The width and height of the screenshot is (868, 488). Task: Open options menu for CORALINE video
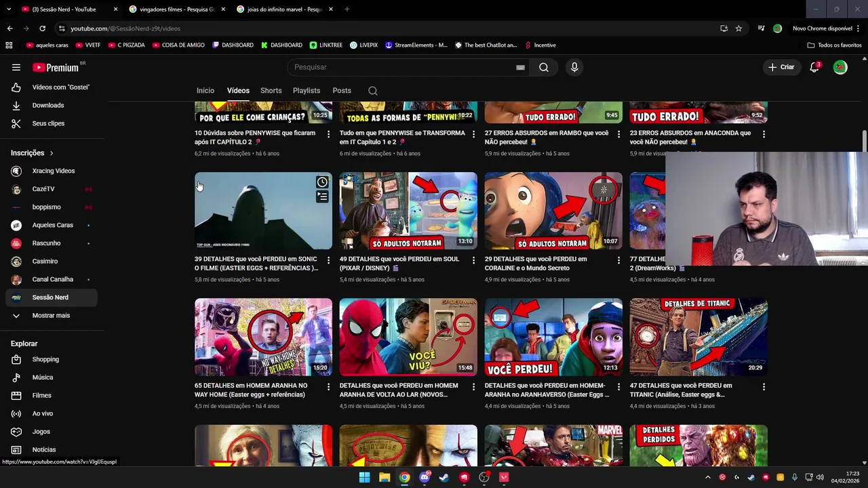618,260
